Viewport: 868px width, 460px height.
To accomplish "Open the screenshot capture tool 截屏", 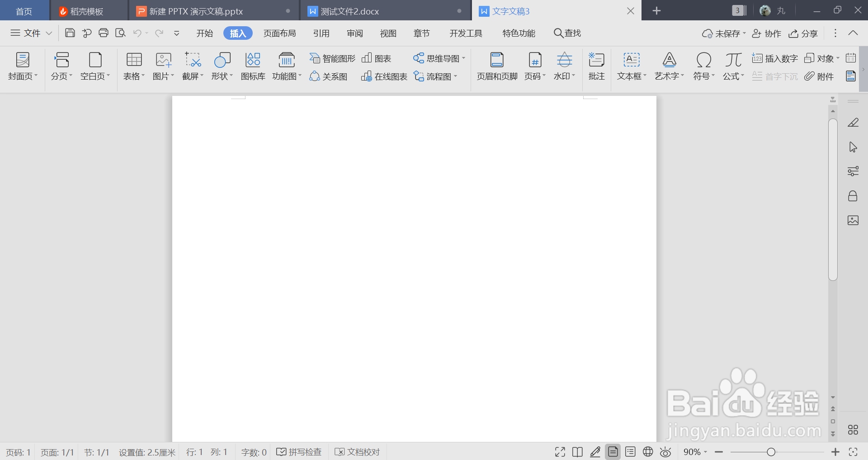I will [192, 66].
